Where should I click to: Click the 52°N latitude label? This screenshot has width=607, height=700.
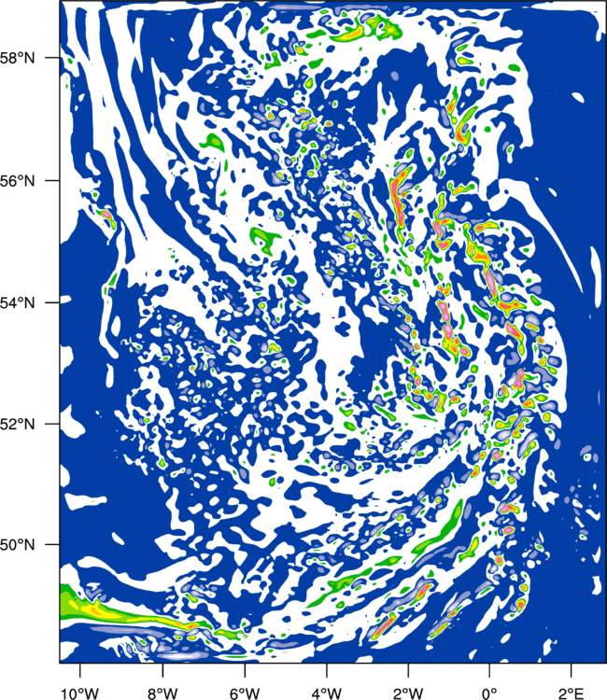coord(17,424)
